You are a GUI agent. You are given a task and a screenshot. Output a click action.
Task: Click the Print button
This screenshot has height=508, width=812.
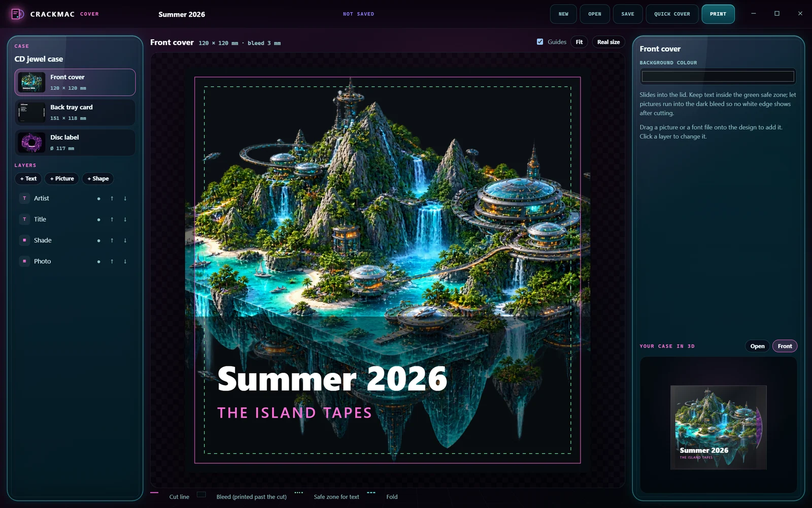tap(718, 14)
